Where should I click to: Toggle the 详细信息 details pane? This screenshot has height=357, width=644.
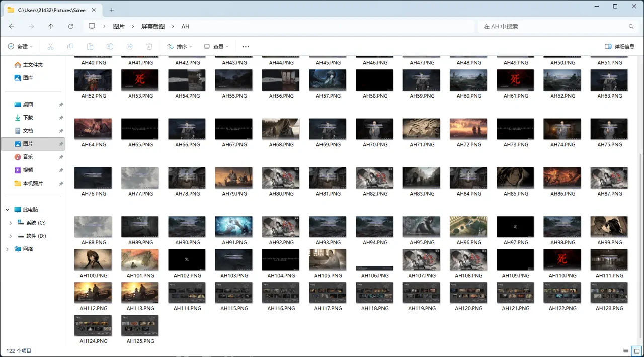point(619,47)
